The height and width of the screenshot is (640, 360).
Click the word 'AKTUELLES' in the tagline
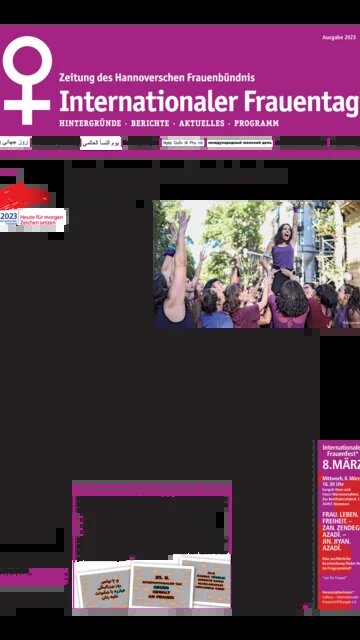coord(202,123)
